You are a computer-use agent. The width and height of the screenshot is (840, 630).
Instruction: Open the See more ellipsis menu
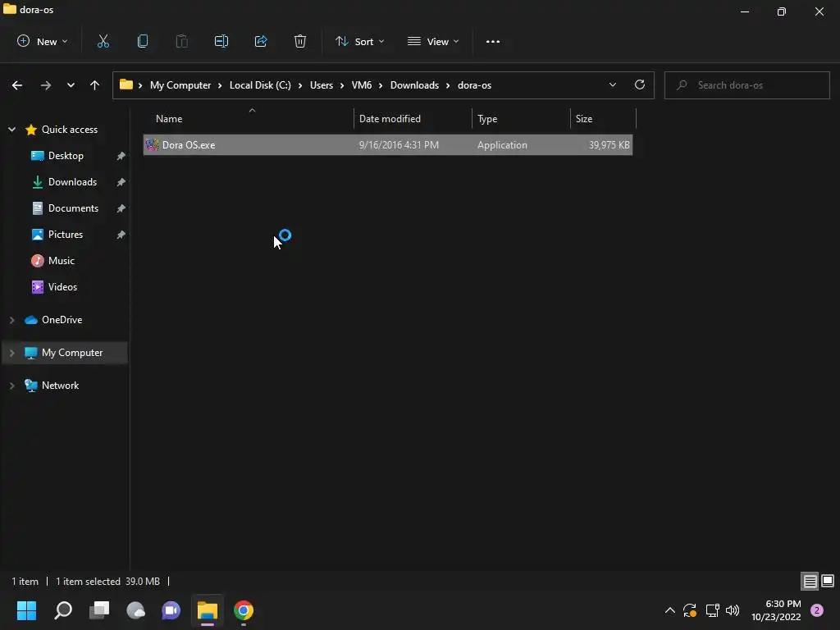click(x=493, y=41)
